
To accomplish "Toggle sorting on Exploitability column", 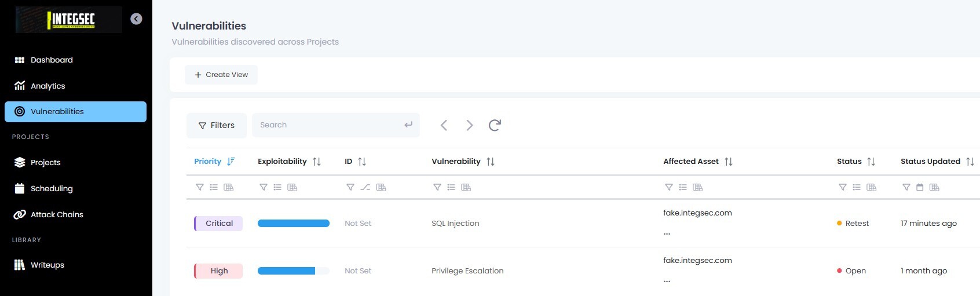I will (317, 162).
